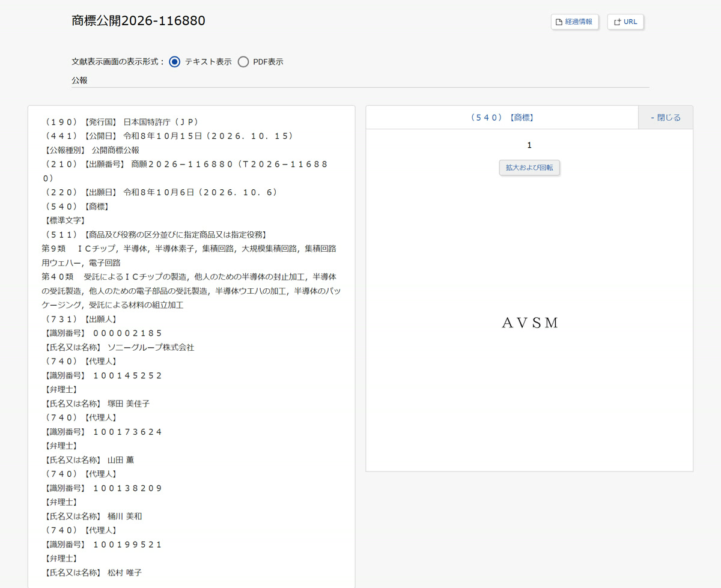Click the AVSM trademark image
This screenshot has height=588, width=721.
(530, 323)
